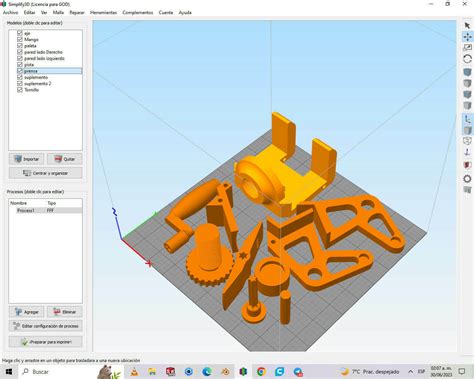Image resolution: width=474 pixels, height=379 pixels.
Task: Select the normal selection arrow tool
Action: [x=467, y=25]
